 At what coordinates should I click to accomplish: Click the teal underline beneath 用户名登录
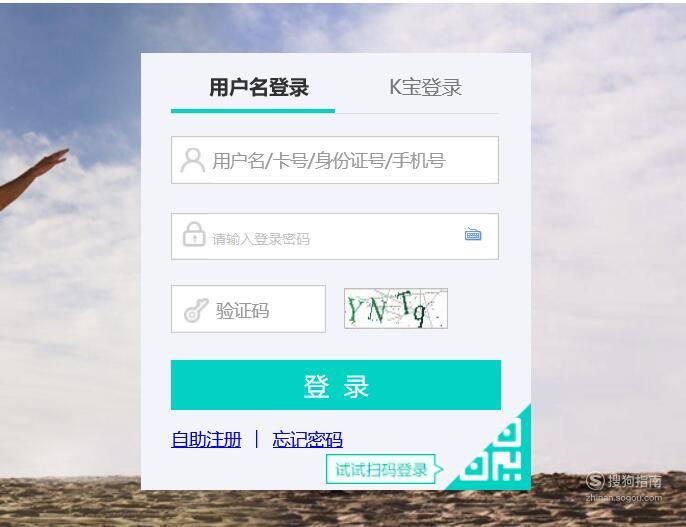pos(253,111)
